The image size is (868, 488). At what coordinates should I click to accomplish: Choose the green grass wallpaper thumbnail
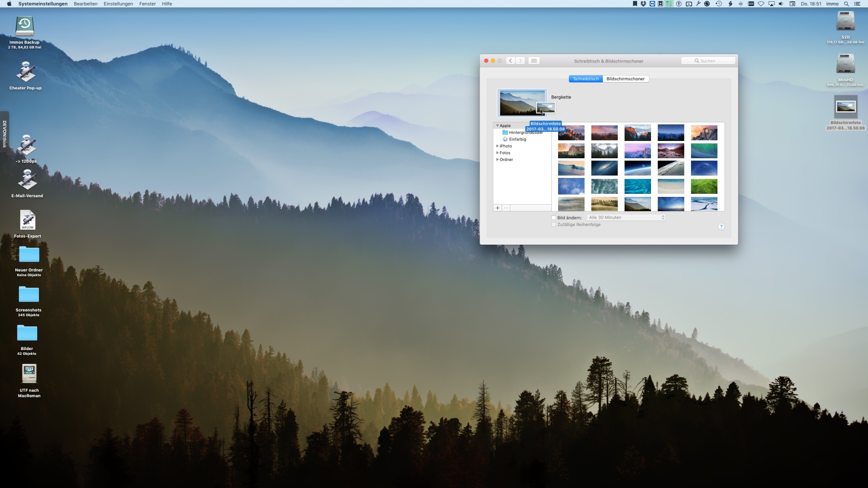tap(704, 187)
